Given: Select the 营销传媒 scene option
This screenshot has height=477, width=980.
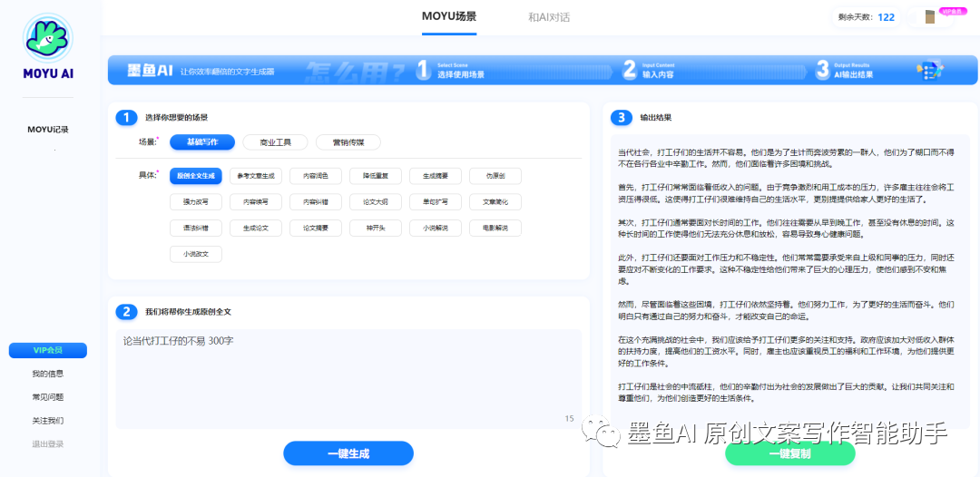Looking at the screenshot, I should (x=348, y=141).
